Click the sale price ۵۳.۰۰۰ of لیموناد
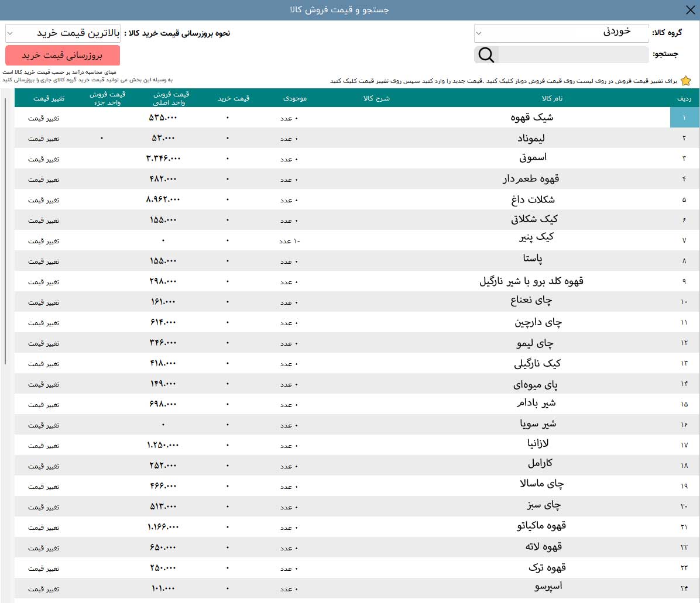Screen dimensions: 700x603 [x=163, y=138]
